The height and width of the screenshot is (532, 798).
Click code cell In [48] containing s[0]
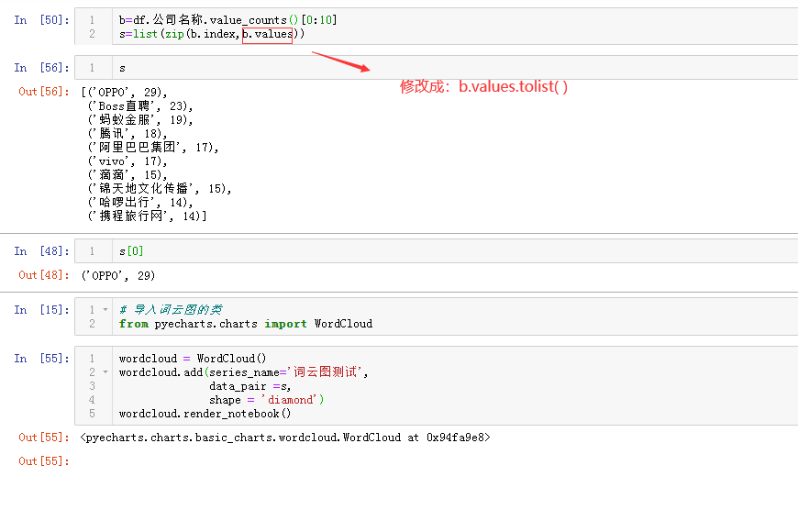coord(437,251)
